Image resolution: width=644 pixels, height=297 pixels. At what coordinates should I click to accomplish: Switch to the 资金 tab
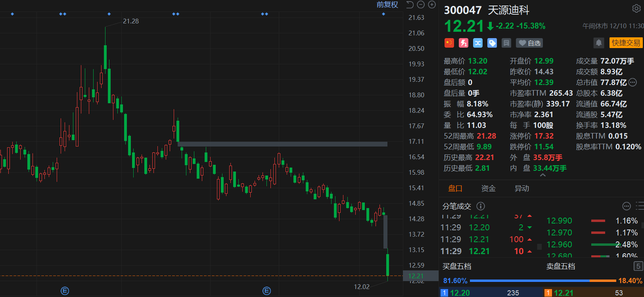(489, 189)
